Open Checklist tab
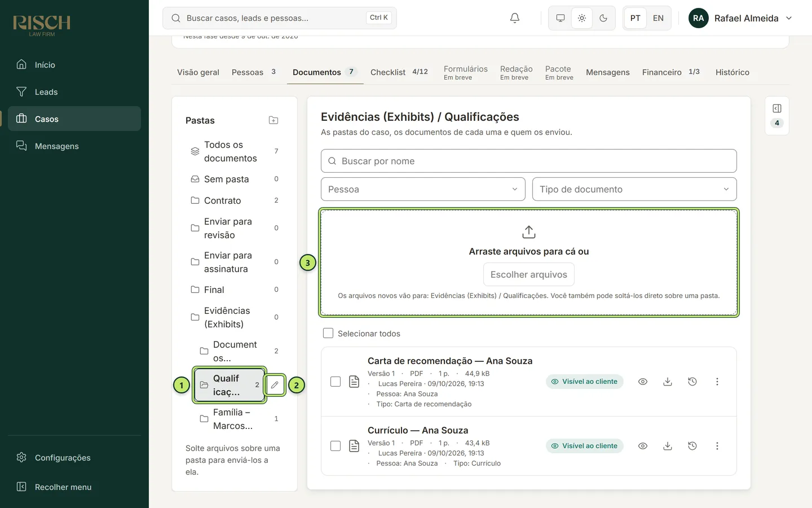Screen dimensions: 812x508 [399, 72]
